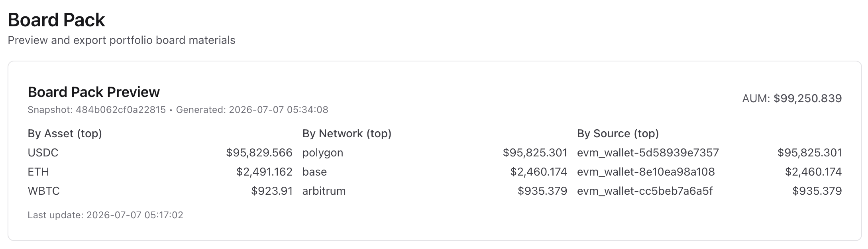Click the USDC value $95,829.566

(259, 153)
